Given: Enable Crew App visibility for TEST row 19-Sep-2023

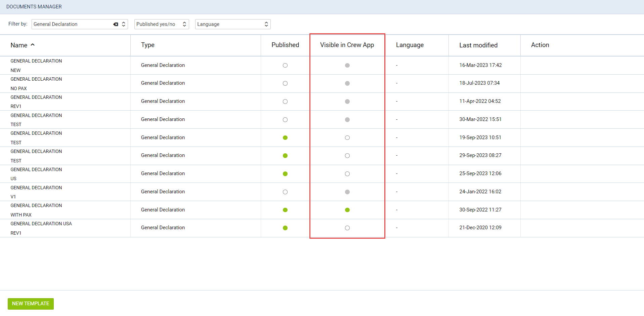Looking at the screenshot, I should (347, 137).
